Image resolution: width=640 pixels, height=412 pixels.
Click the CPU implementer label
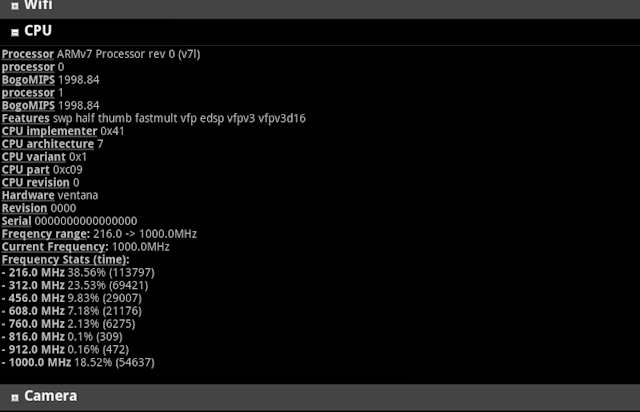pyautogui.click(x=49, y=131)
